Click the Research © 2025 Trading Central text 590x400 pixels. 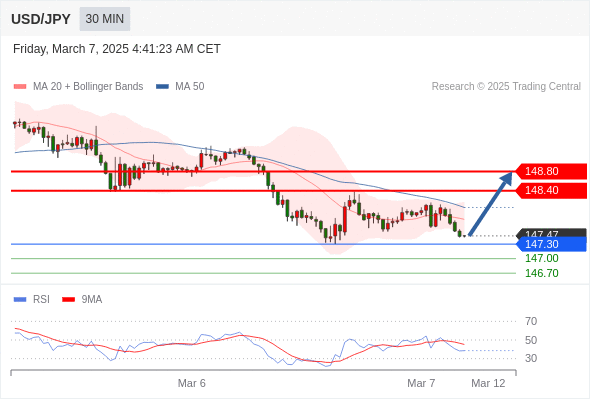tap(506, 87)
